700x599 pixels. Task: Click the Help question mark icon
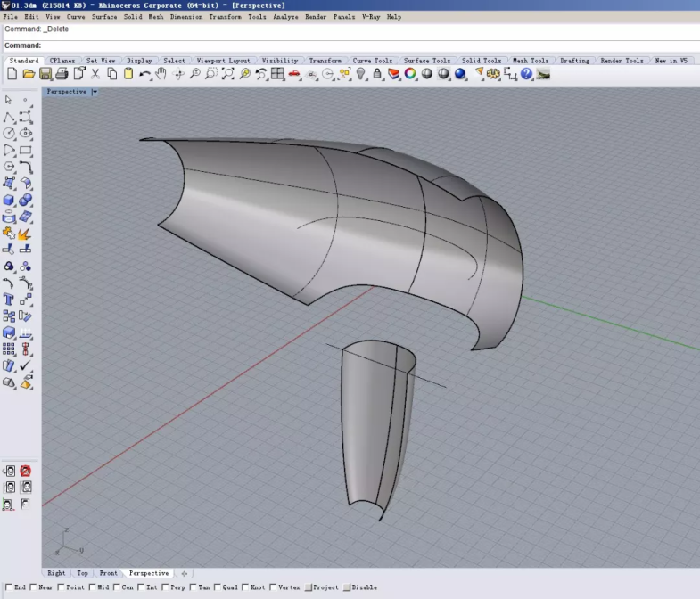(527, 74)
